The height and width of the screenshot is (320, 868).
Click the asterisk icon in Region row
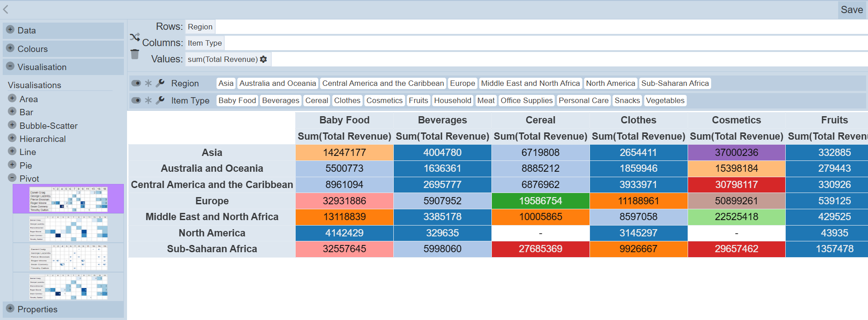point(148,83)
